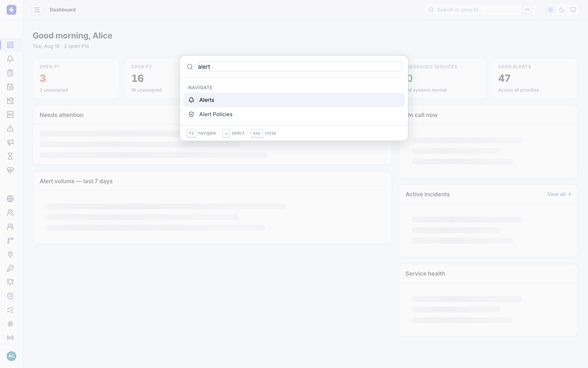Click '3 unassigned' under OPEN P1

pos(54,90)
